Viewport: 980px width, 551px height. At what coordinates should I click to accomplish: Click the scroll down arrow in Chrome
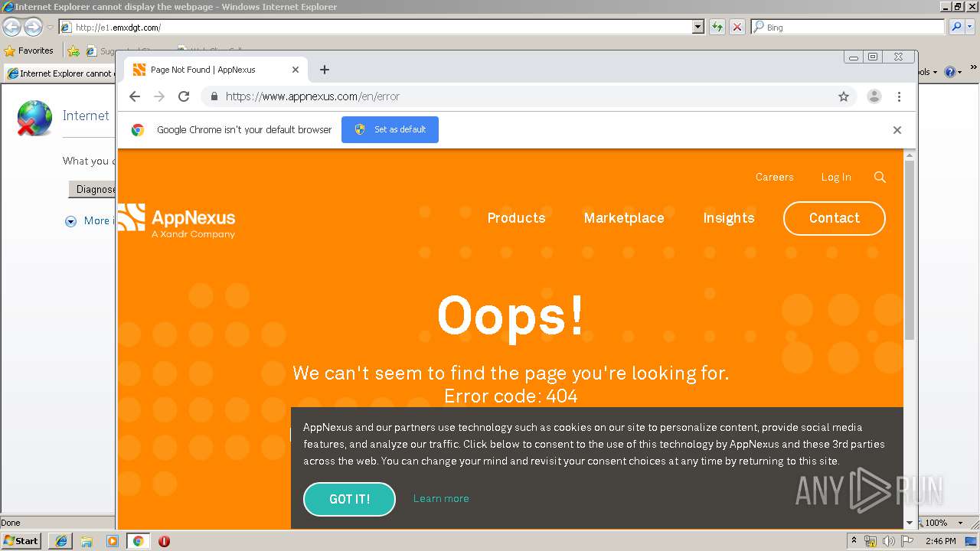point(910,523)
